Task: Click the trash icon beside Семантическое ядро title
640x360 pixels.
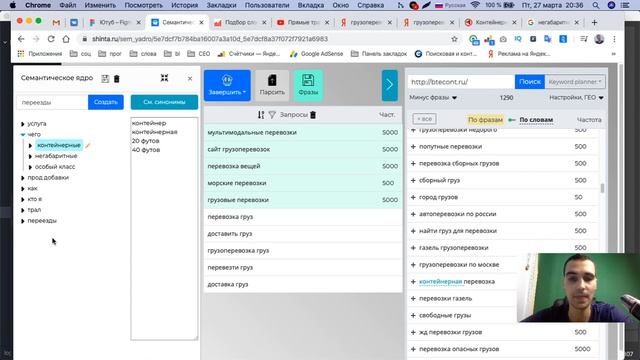Action: (117, 79)
